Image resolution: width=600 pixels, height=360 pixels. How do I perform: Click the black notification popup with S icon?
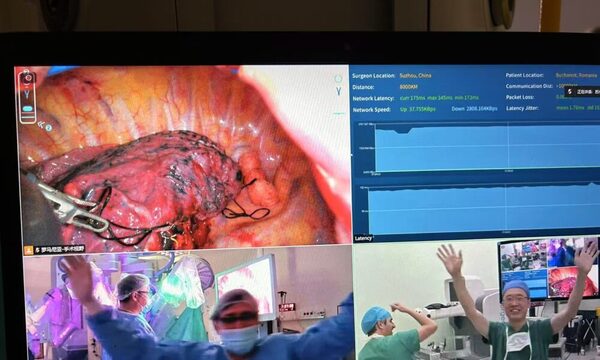click(582, 92)
